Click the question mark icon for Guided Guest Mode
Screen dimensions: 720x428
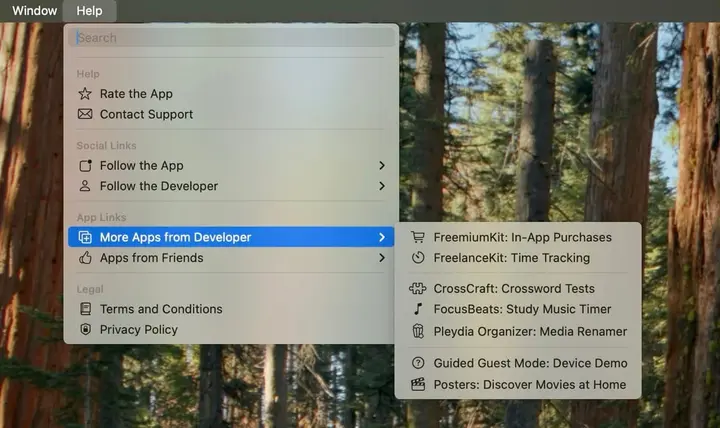pyautogui.click(x=418, y=363)
